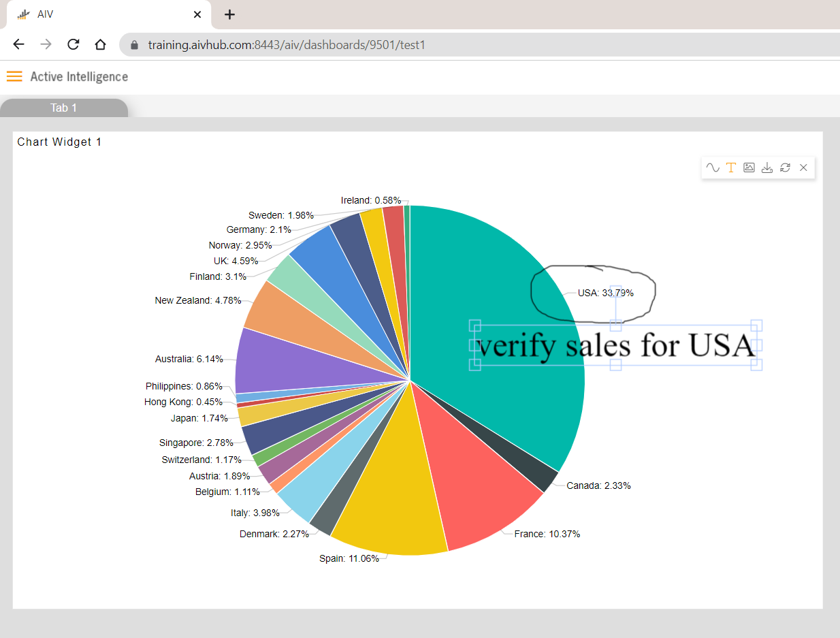This screenshot has height=638, width=840.
Task: Click the 'Philippines: 0.86%' label
Action: tap(184, 386)
